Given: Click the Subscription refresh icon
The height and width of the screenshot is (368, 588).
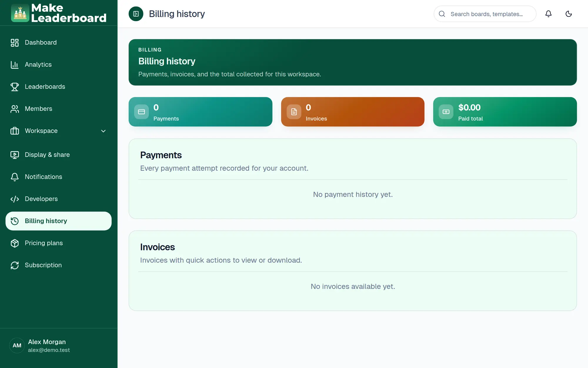Looking at the screenshot, I should pyautogui.click(x=15, y=265).
